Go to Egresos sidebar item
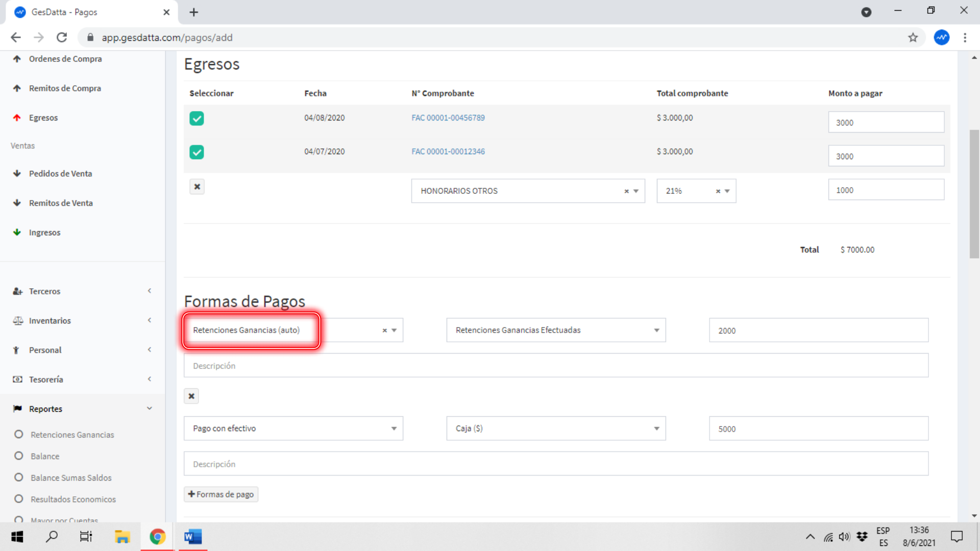 43,118
